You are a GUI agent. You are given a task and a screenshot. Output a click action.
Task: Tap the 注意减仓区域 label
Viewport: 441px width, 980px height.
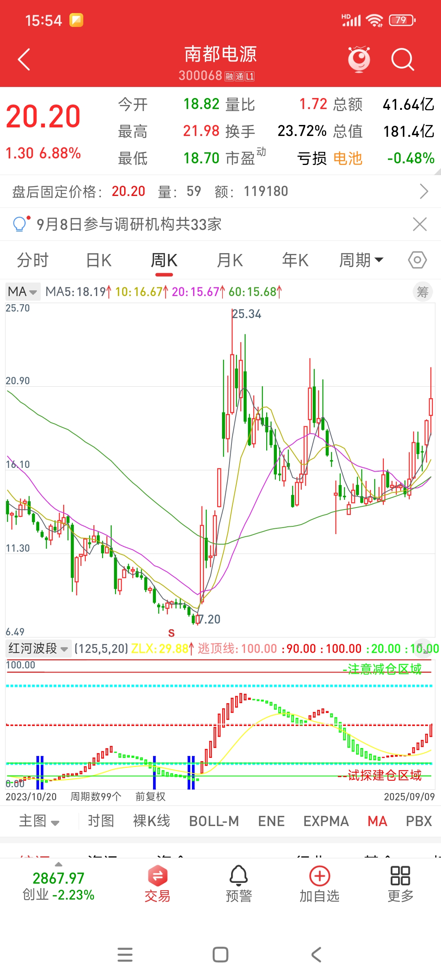385,669
